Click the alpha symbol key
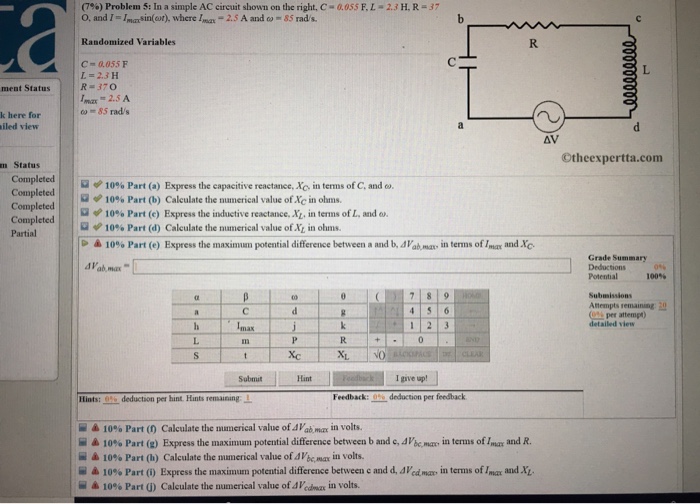 pyautogui.click(x=196, y=297)
